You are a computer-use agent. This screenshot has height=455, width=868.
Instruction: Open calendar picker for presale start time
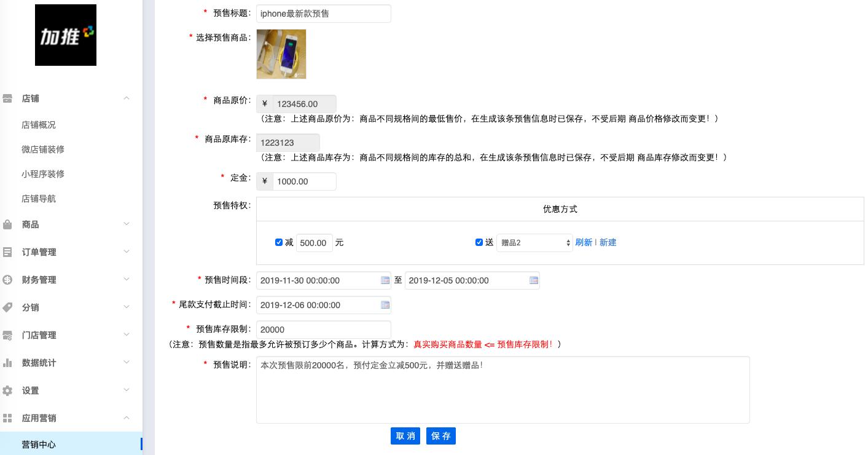click(x=385, y=280)
